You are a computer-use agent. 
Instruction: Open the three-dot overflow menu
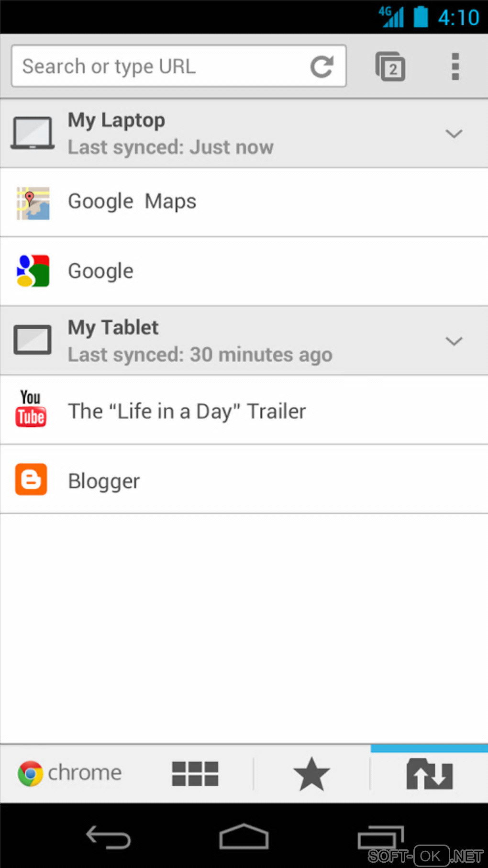pyautogui.click(x=455, y=67)
